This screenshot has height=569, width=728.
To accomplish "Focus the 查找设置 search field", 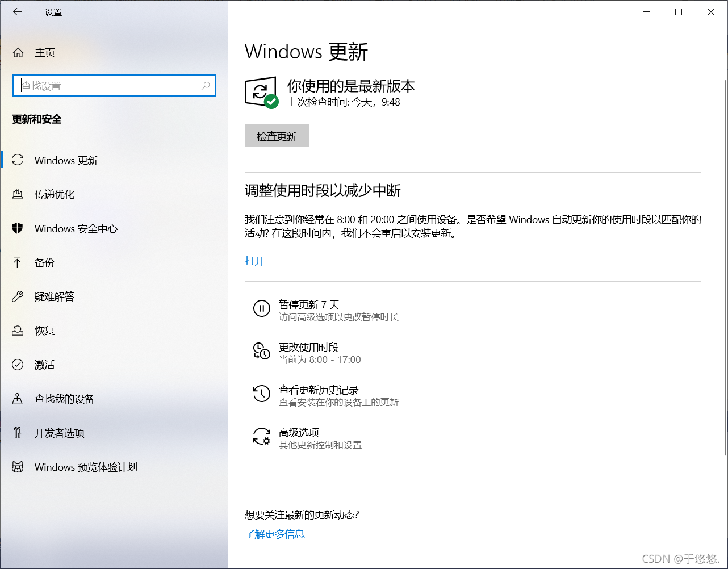I will point(114,86).
